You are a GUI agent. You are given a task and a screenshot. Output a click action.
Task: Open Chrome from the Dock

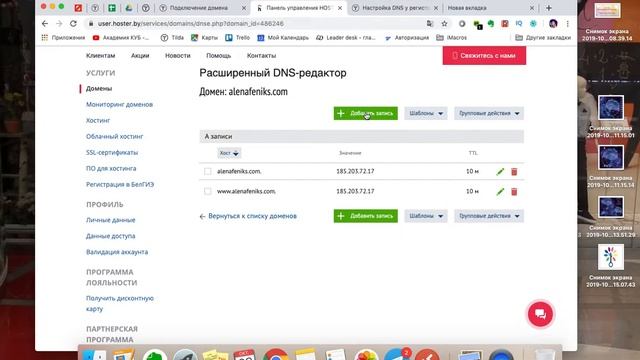click(x=276, y=354)
